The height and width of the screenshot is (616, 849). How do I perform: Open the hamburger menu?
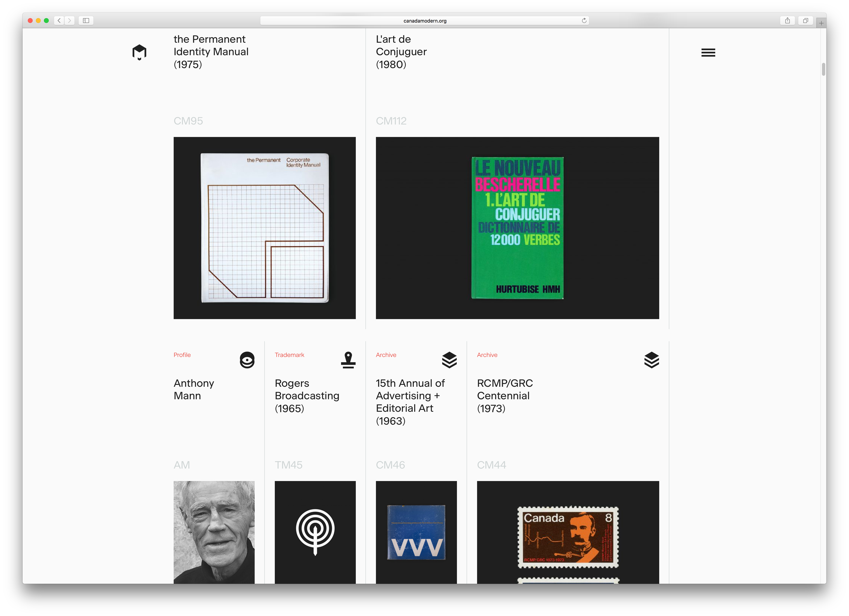pyautogui.click(x=708, y=53)
